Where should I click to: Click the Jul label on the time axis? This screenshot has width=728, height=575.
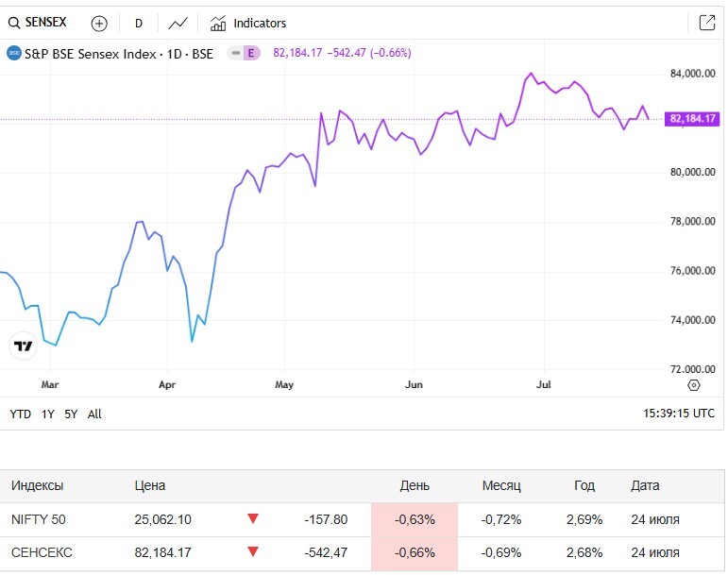pyautogui.click(x=544, y=384)
